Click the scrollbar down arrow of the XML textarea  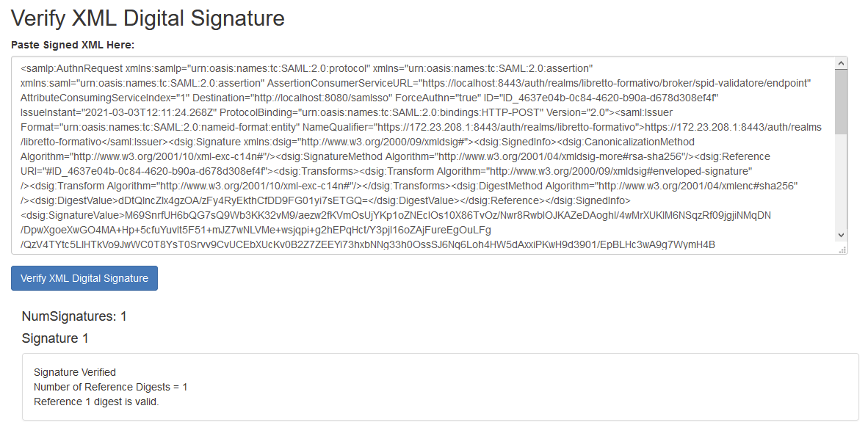click(x=842, y=234)
